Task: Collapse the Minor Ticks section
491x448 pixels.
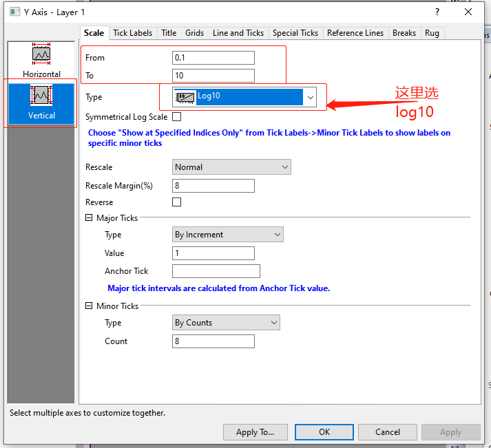Action: [x=89, y=306]
